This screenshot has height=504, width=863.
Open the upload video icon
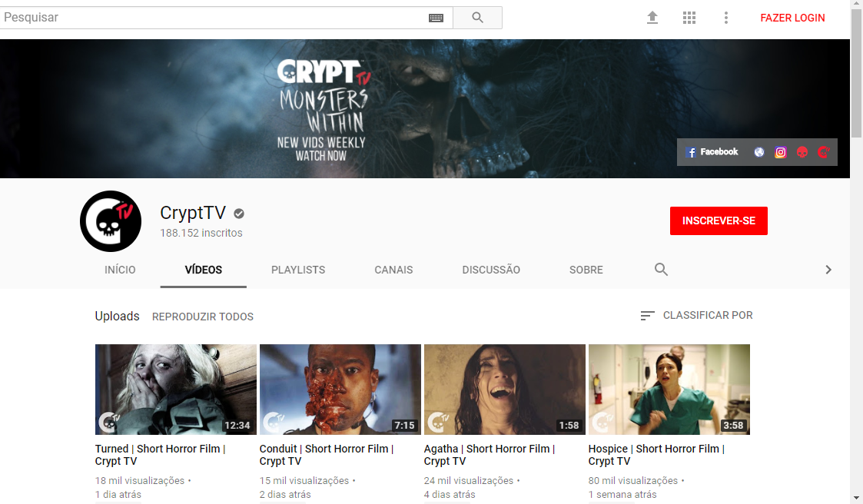click(652, 18)
